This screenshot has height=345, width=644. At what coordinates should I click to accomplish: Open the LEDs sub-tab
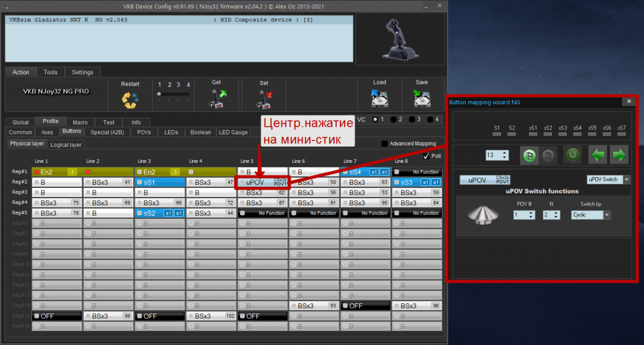click(x=171, y=132)
